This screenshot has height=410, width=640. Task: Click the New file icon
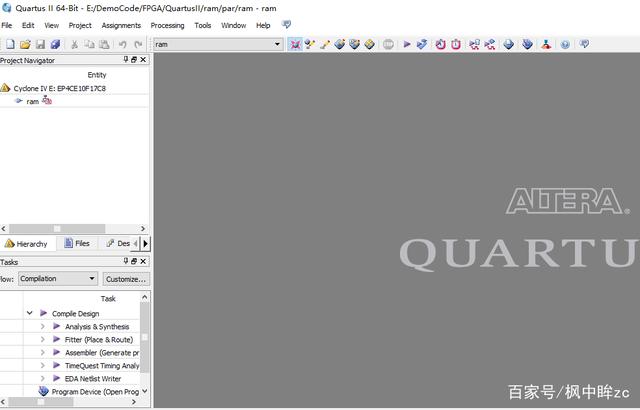click(10, 44)
